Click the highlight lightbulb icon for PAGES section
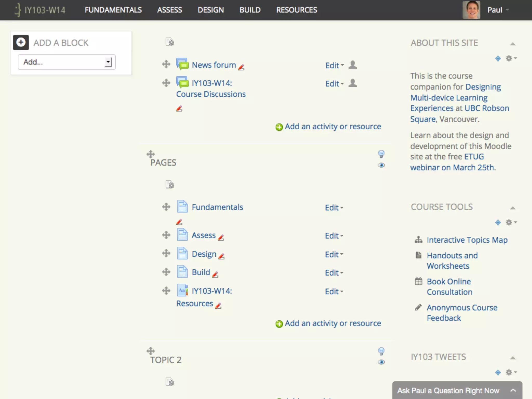The image size is (532, 399). tap(381, 154)
